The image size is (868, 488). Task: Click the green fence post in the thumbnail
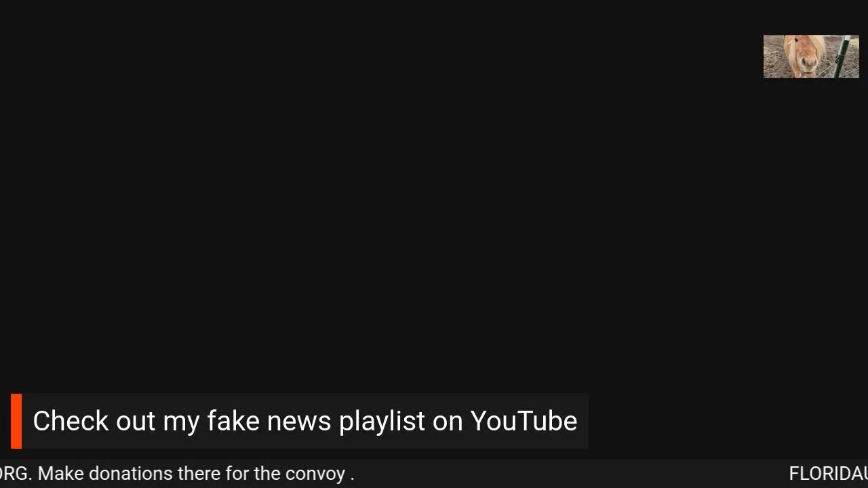tap(842, 56)
